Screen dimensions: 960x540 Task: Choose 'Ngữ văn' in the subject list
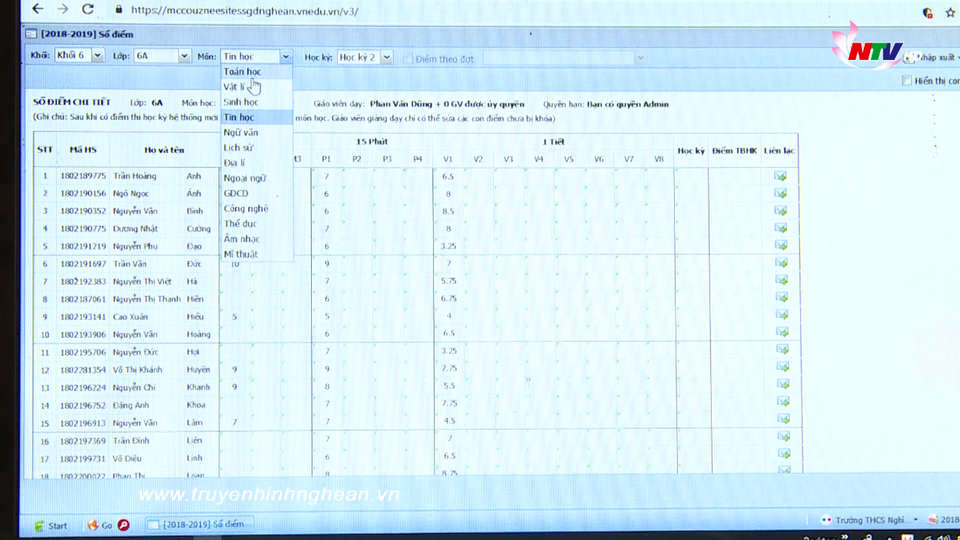[x=241, y=132]
